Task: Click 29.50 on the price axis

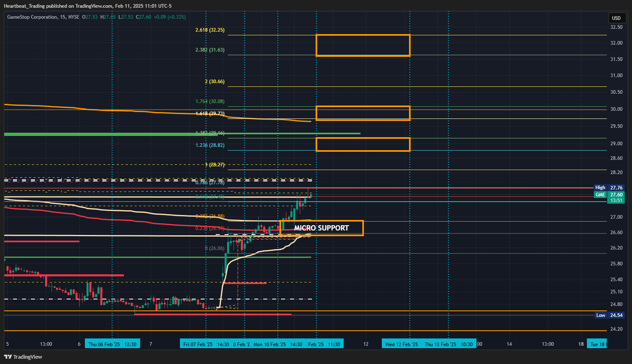Action: 616,126
